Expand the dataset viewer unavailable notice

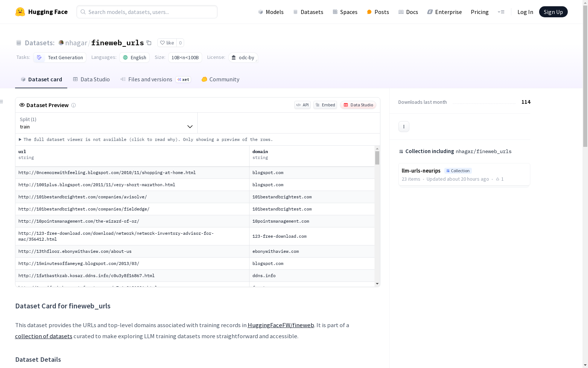pyautogui.click(x=146, y=139)
